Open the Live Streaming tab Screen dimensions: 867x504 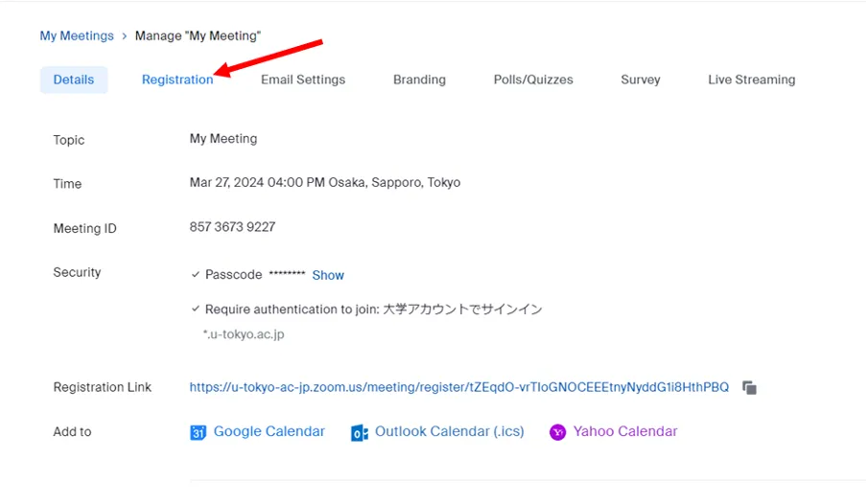(751, 80)
